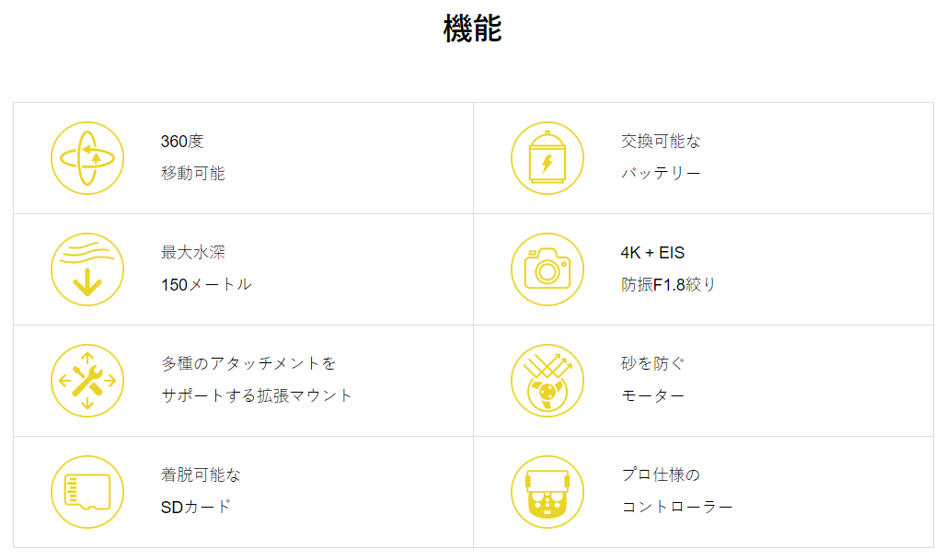The image size is (945, 560).
Task: Select the SD card icon
Action: (x=87, y=492)
